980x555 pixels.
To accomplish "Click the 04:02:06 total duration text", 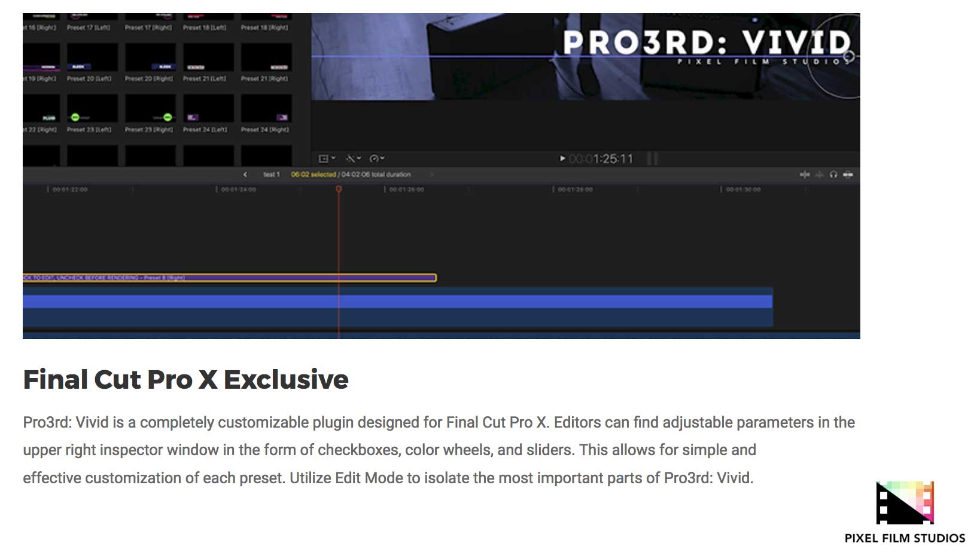I will (x=376, y=175).
